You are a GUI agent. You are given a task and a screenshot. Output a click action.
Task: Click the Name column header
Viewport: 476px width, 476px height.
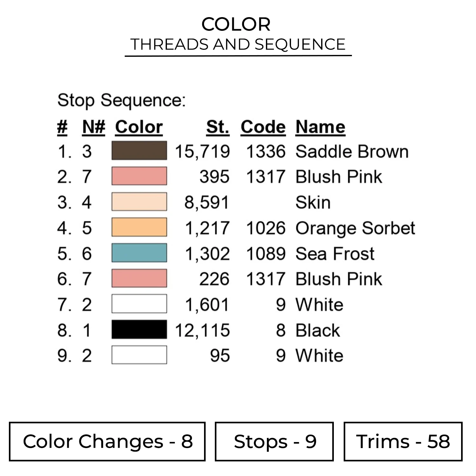(x=320, y=127)
